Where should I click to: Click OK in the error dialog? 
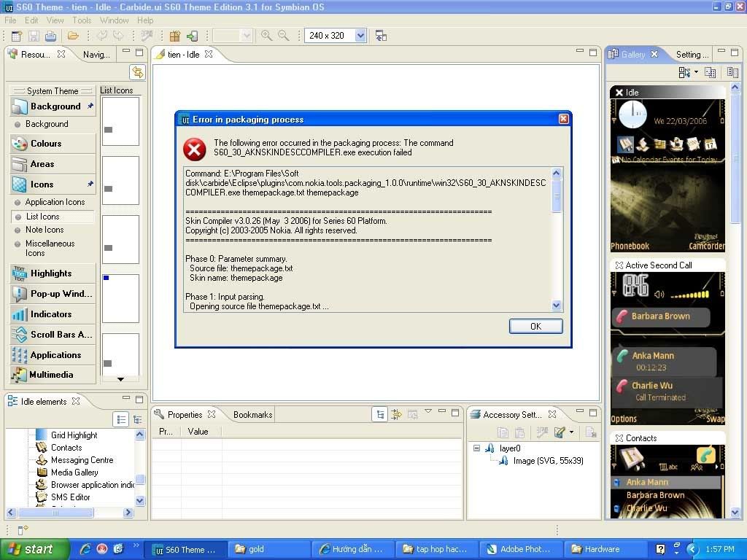point(535,327)
